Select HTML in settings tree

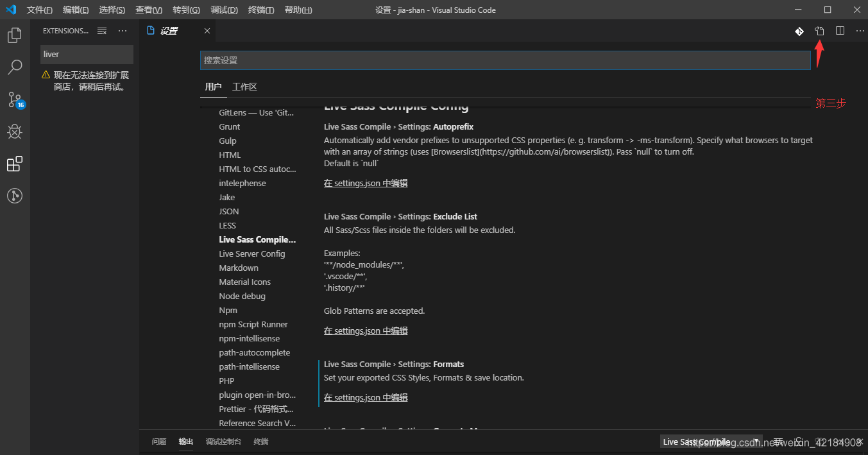click(230, 155)
